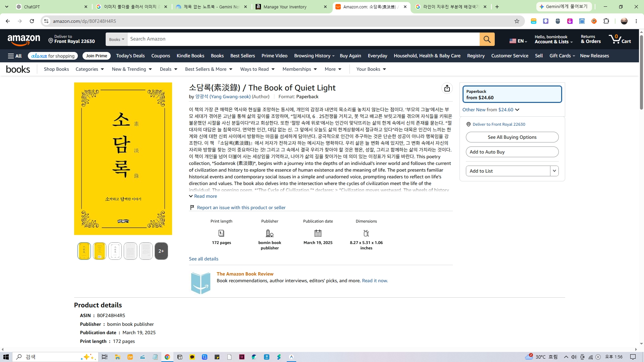Open Best Sellers in navigation bar
Viewport: 644px width, 362px height.
coord(243,56)
